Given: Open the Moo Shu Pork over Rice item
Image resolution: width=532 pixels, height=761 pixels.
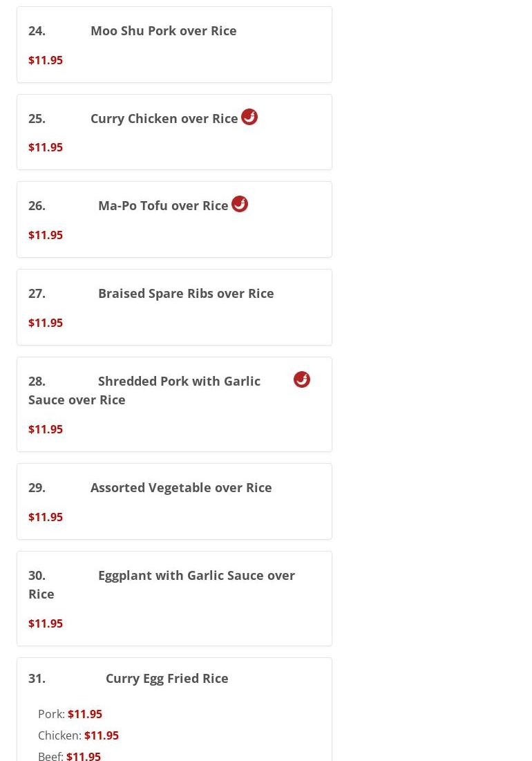Looking at the screenshot, I should [163, 30].
